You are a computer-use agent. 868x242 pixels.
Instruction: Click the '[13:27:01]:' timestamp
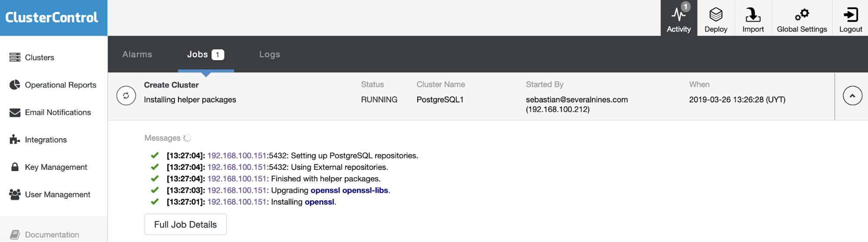(186, 202)
